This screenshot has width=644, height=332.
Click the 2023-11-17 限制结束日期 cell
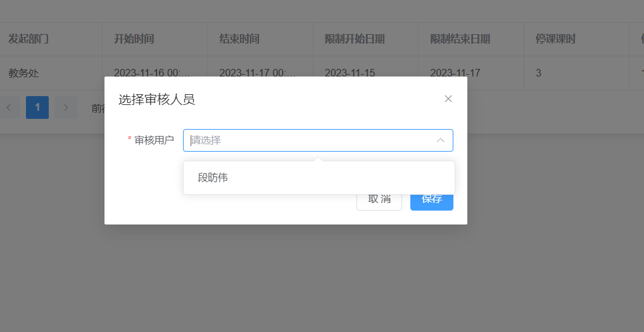coord(455,73)
